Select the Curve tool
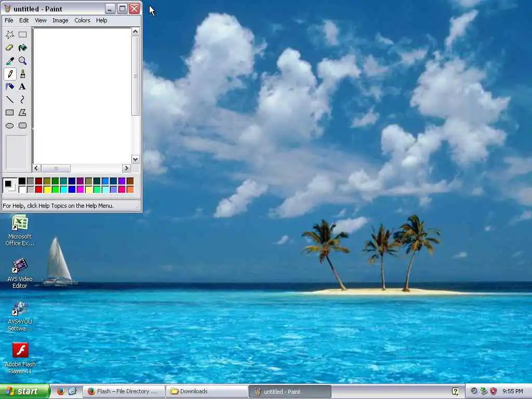Image resolution: width=532 pixels, height=399 pixels. pos(22,99)
